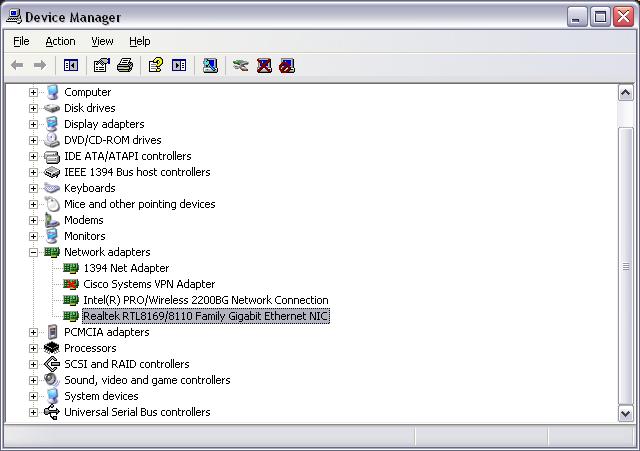Open the File menu

click(21, 41)
